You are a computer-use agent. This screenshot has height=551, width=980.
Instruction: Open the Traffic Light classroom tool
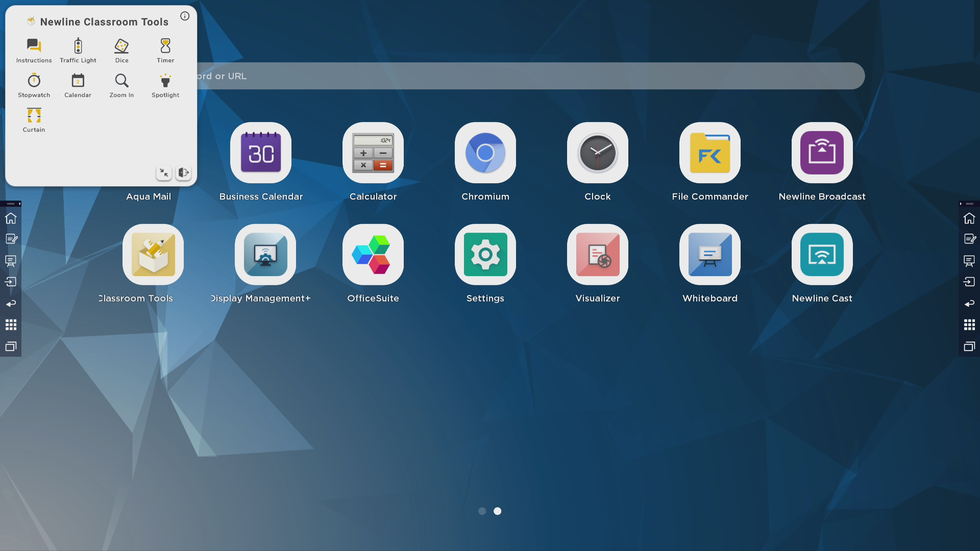click(x=78, y=50)
